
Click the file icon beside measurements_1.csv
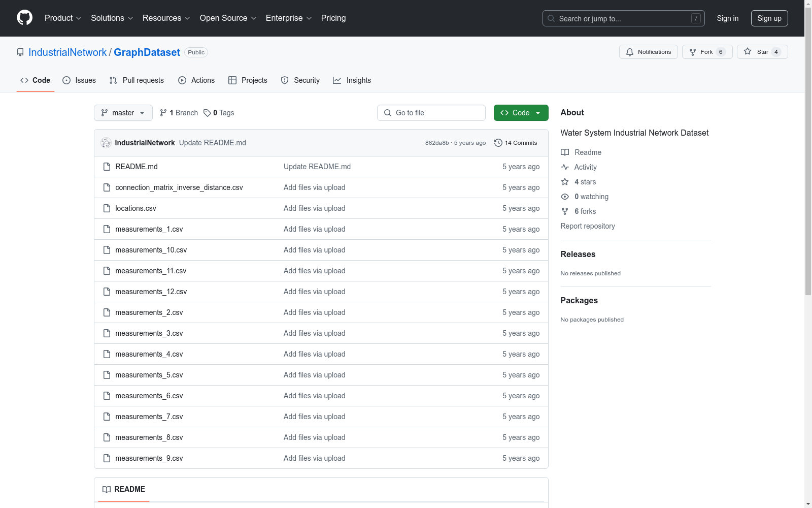[x=107, y=229]
